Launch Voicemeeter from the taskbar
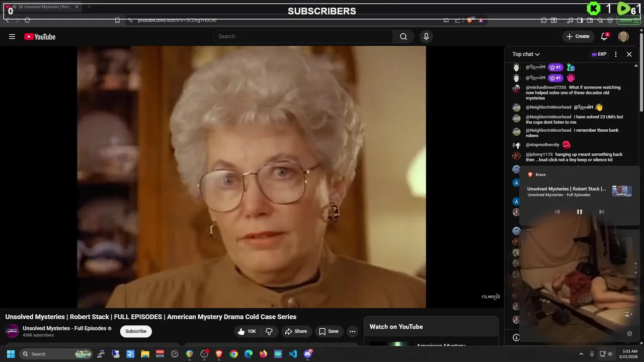Screen dimensions: 644x362 click(160, 354)
